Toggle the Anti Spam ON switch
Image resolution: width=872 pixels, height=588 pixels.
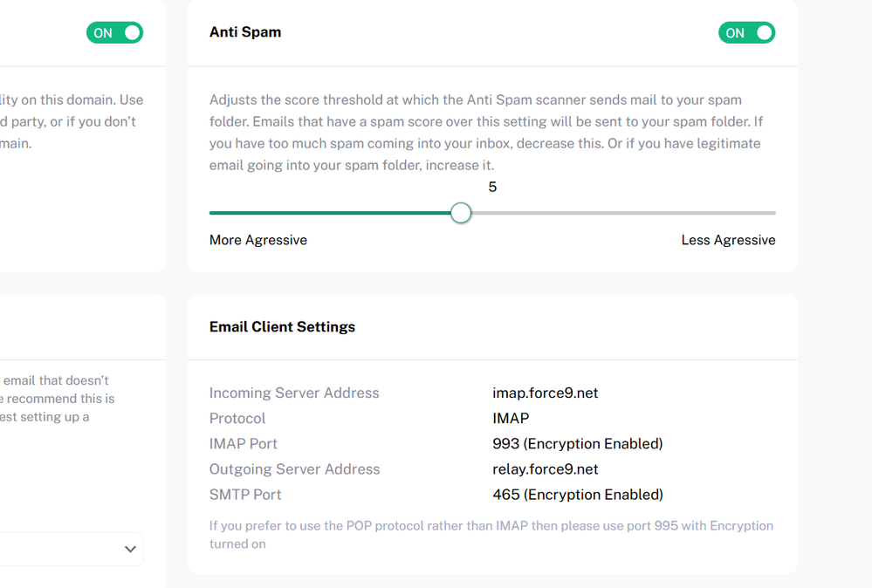[x=746, y=33]
